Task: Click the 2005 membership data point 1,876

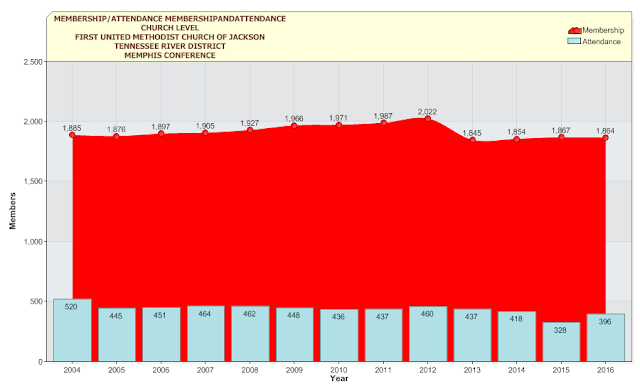Action: [116, 136]
